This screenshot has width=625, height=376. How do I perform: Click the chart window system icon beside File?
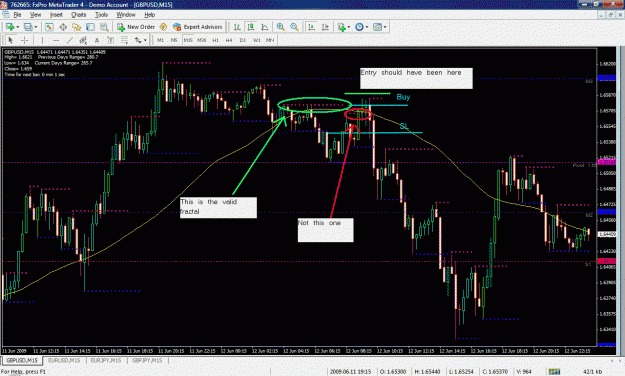pyautogui.click(x=6, y=15)
